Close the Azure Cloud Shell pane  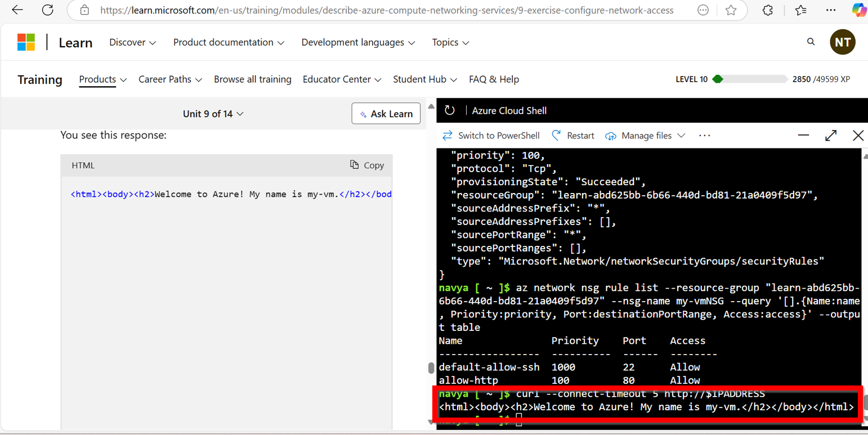[x=858, y=136]
